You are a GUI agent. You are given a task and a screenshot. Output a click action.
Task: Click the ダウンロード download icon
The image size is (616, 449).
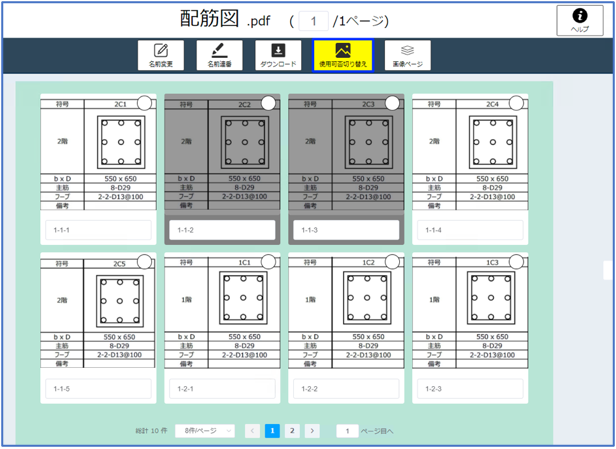(x=278, y=56)
